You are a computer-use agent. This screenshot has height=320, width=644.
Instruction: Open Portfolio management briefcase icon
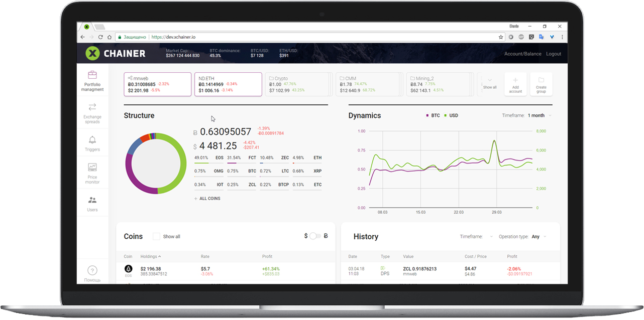click(92, 75)
